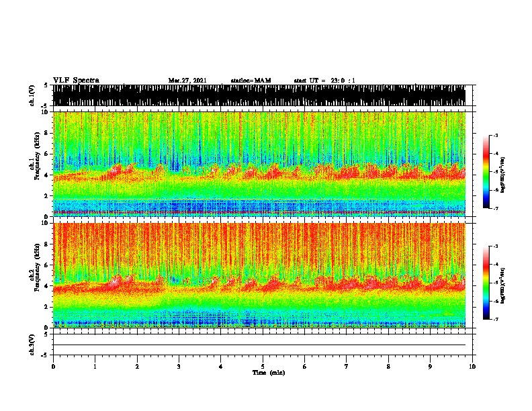Image resolution: width=532 pixels, height=411 pixels.
Task: Click the "Time (min)" axis label
Action: click(x=269, y=373)
